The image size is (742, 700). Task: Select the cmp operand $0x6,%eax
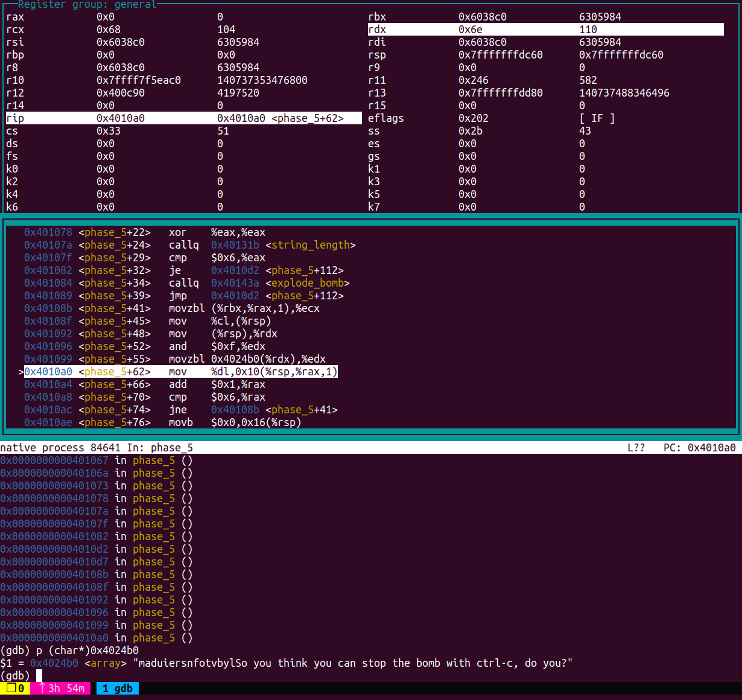point(238,258)
